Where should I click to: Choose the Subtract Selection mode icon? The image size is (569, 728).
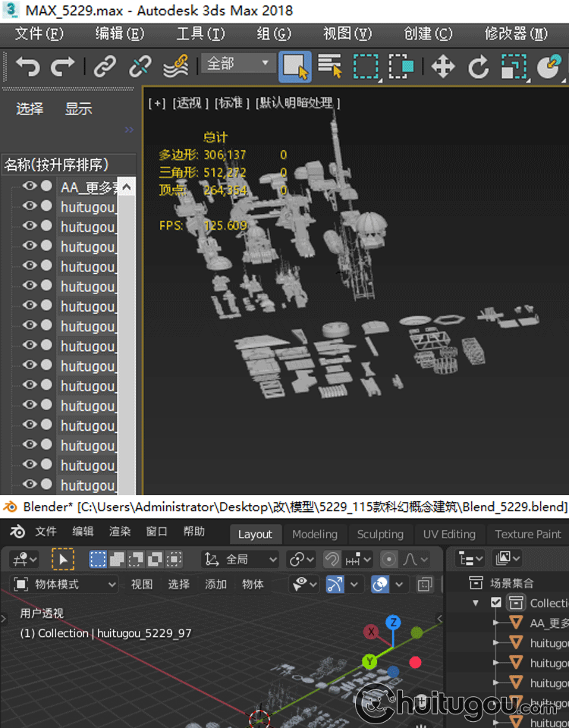tap(136, 560)
